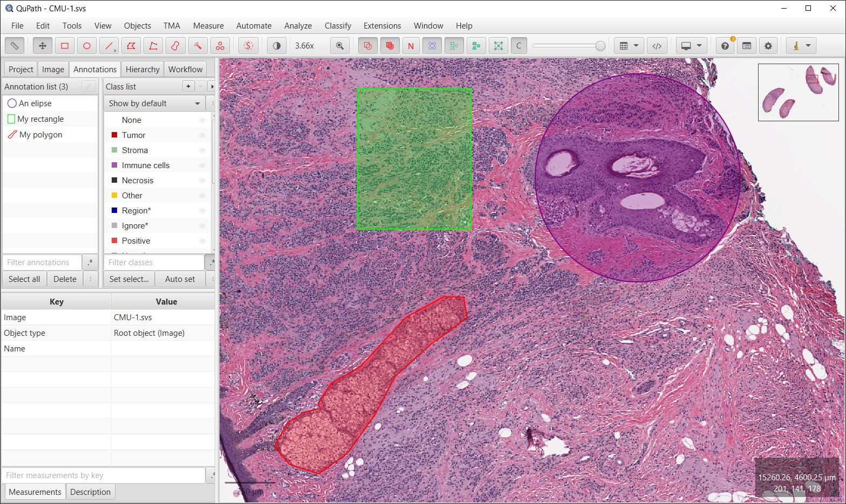Toggle show object connections button

tap(498, 46)
